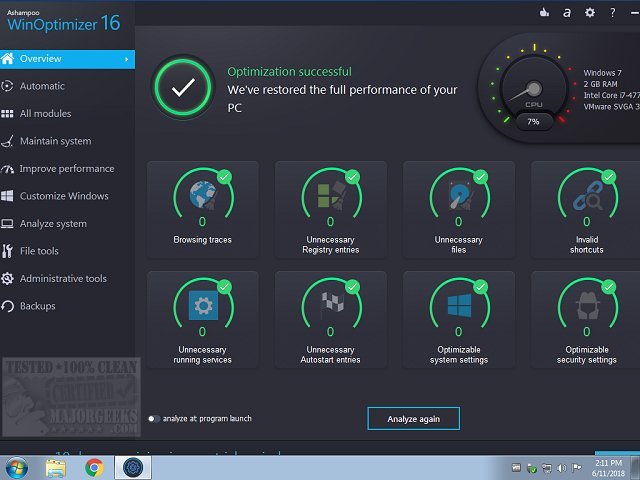Click the Optimization successful heading
This screenshot has height=480, width=640.
(x=289, y=72)
